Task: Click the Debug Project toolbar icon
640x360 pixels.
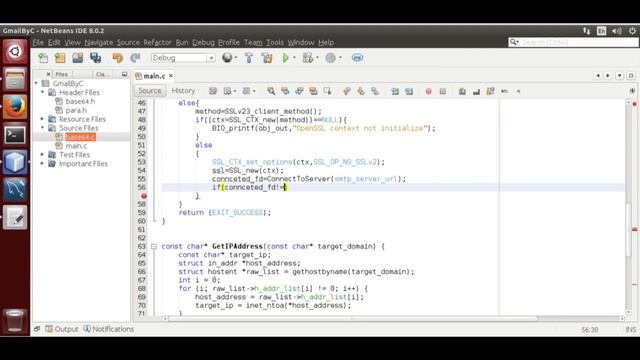Action: (307, 58)
